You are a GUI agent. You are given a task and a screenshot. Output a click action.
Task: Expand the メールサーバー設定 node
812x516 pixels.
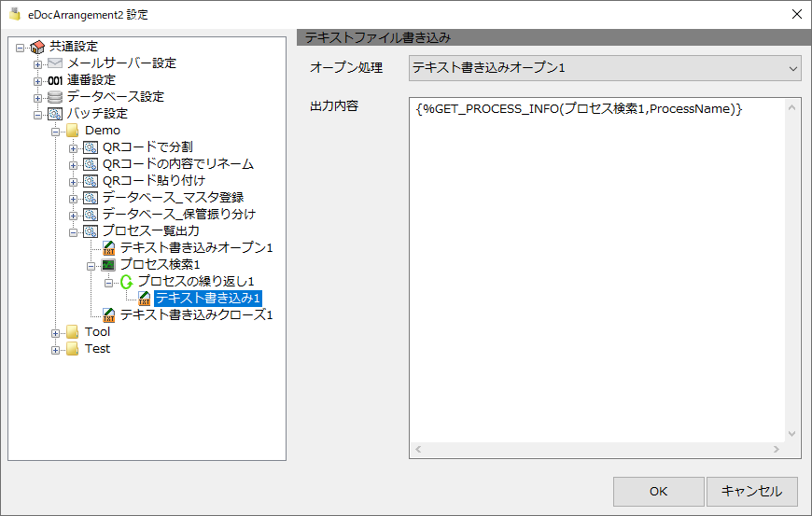38,64
